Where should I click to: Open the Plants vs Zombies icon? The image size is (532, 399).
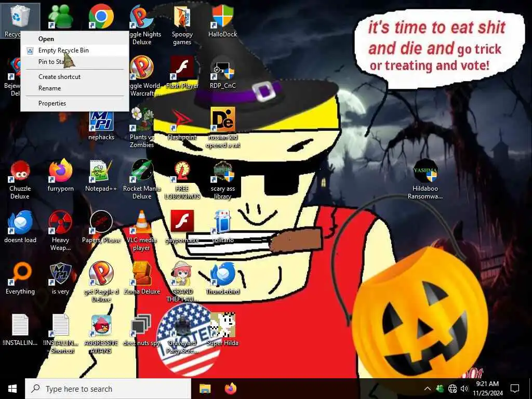click(142, 128)
